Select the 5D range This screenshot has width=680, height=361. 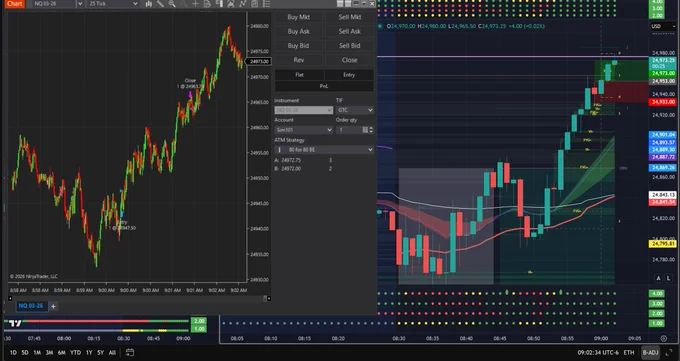25,353
